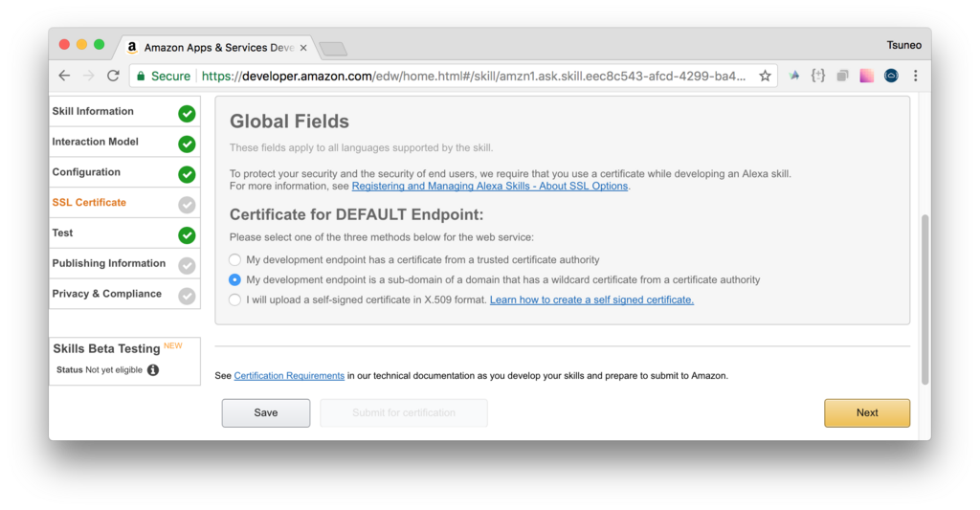Bookmark this page with the star icon
The width and height of the screenshot is (980, 510).
coord(765,76)
